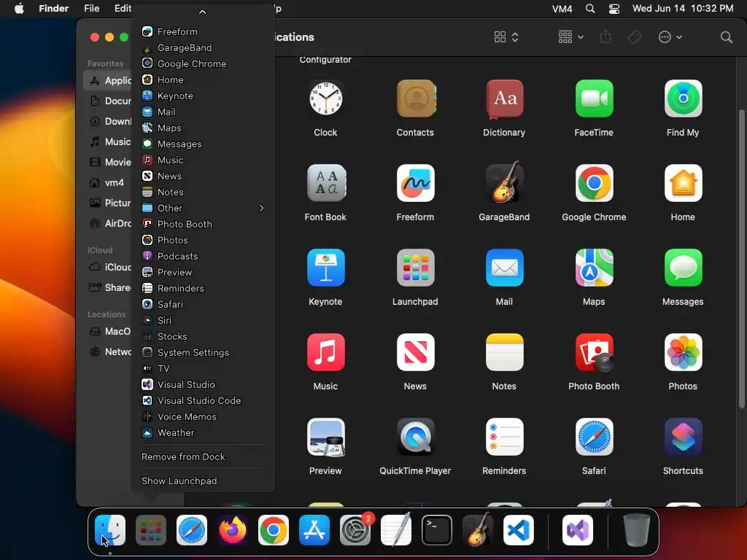This screenshot has height=560, width=747.
Task: Open Firefox from the Dock
Action: click(233, 530)
